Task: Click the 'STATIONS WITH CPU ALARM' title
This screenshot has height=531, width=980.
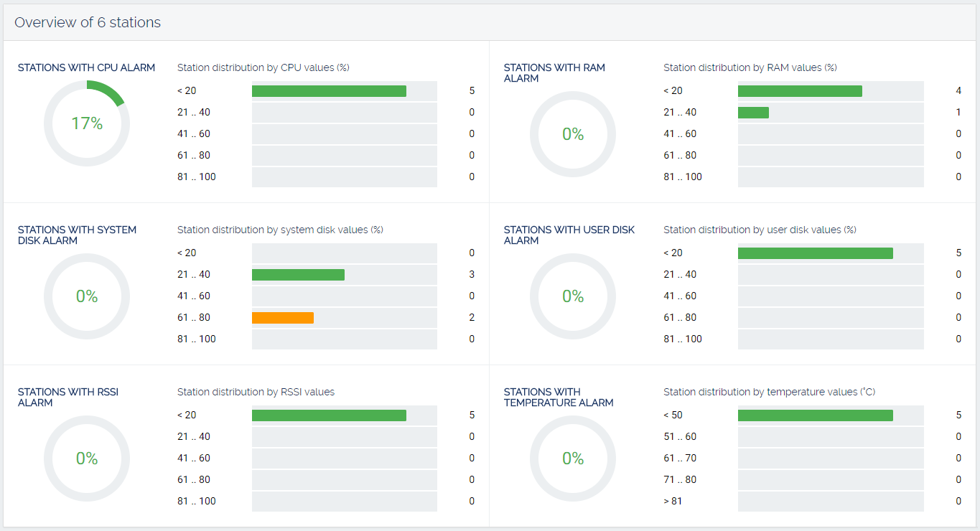Action: coord(86,68)
